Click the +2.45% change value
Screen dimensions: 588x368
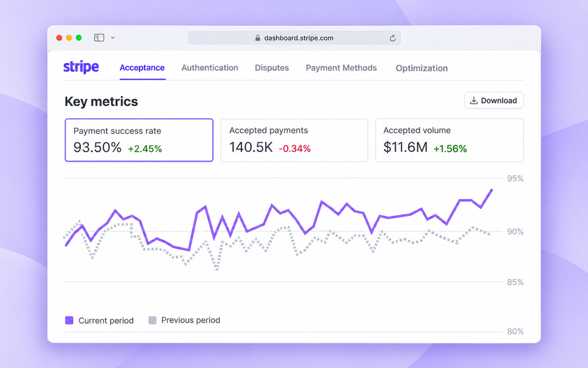click(145, 148)
